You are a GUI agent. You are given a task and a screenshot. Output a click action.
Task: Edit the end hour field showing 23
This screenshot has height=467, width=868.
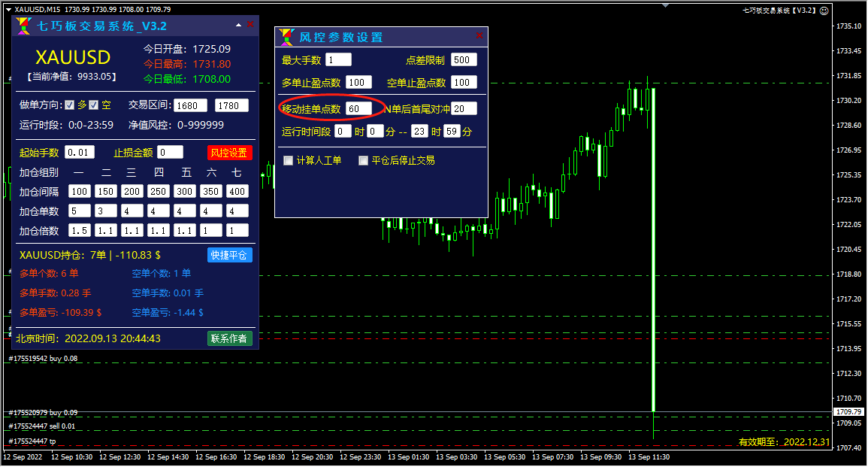tap(419, 132)
